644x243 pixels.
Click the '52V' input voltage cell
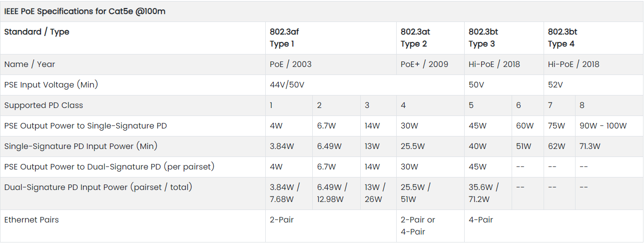556,85
